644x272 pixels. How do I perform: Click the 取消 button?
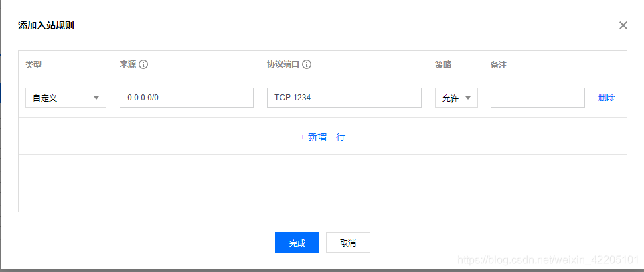[x=348, y=243]
